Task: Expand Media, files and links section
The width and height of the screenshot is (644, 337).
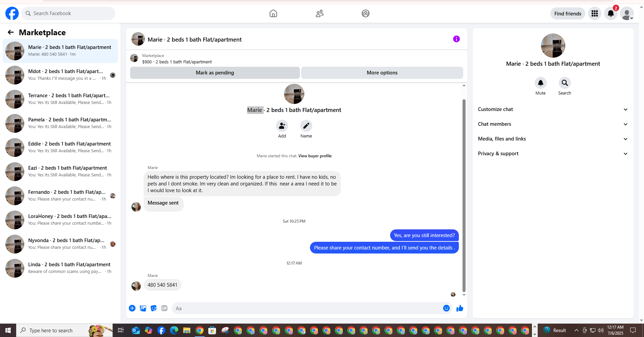Action: (553, 139)
